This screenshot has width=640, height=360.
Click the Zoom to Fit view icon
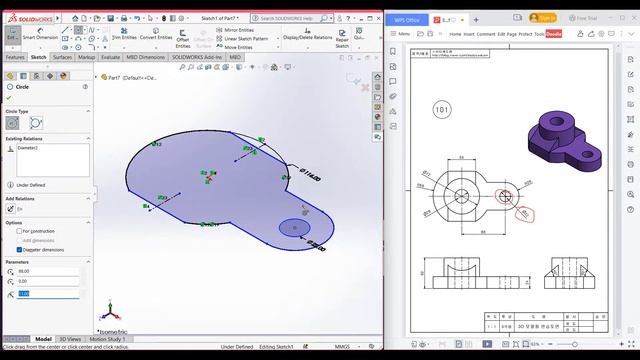(182, 67)
